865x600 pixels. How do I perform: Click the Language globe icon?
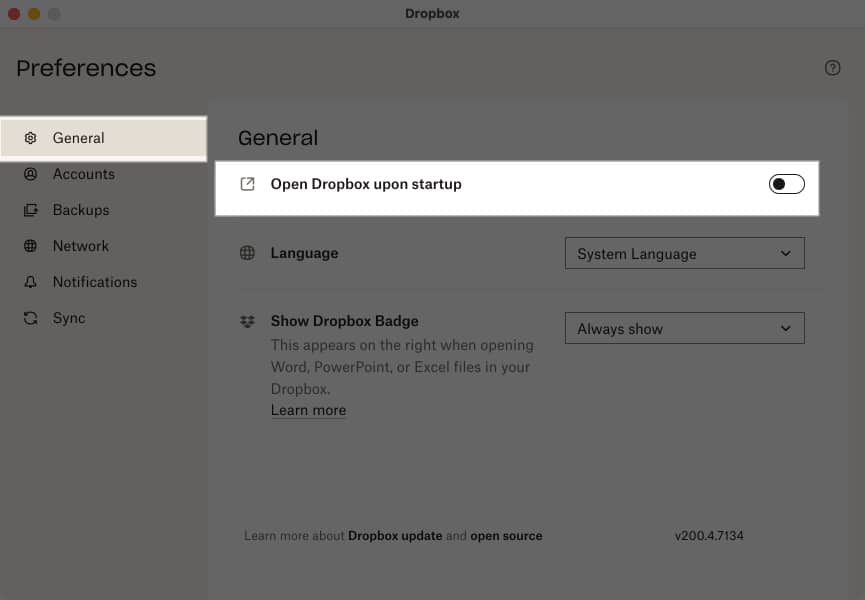(x=247, y=253)
